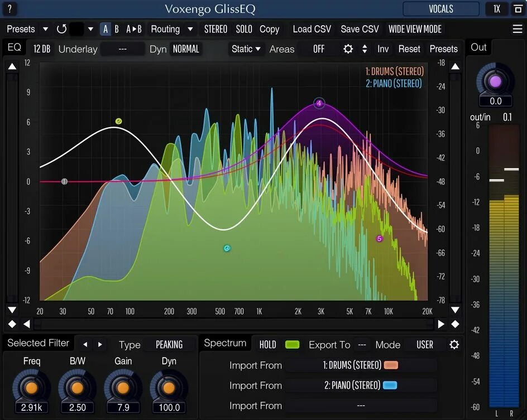The image size is (527, 420).
Task: Open filter Type PEAKING selector
Action: click(169, 345)
